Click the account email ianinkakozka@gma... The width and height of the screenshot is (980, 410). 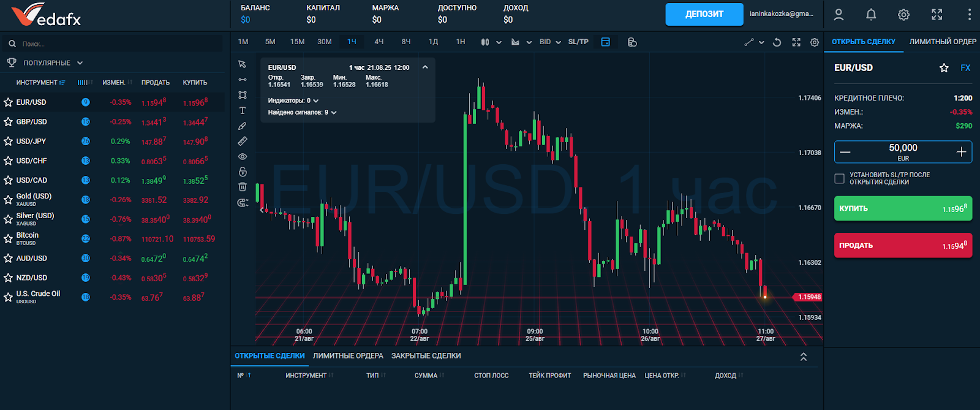[781, 13]
